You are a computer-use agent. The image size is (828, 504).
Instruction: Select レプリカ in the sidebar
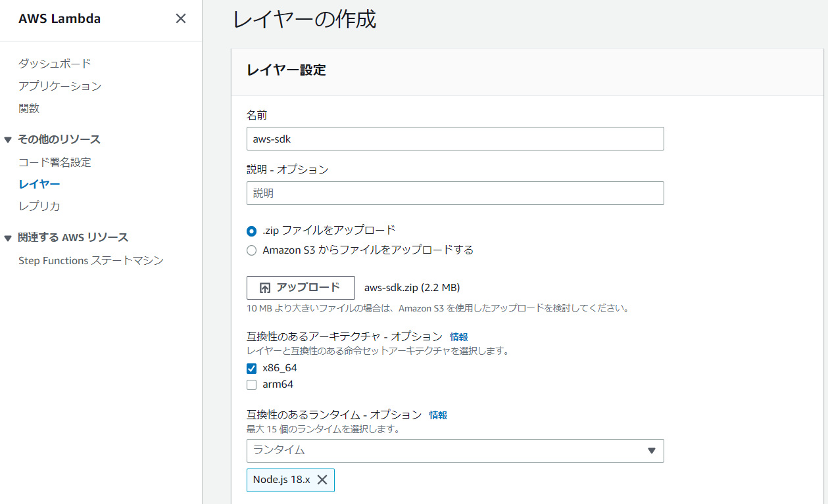click(x=38, y=206)
